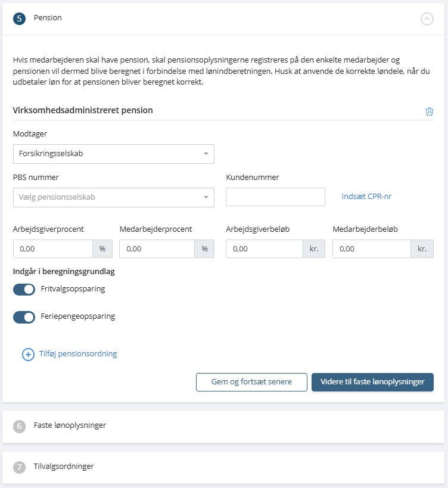Select the Medarbejderbeløb amount field
Screen dimensions: 448x488
(371, 249)
